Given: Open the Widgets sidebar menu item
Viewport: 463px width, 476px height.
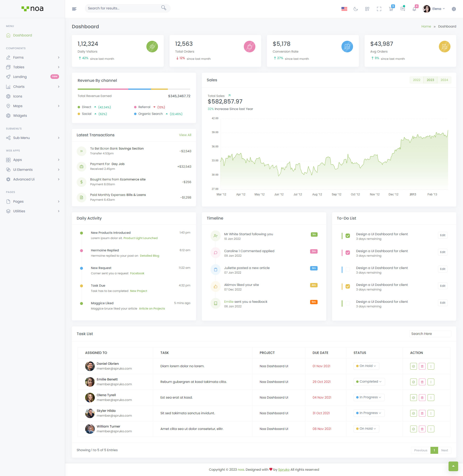Looking at the screenshot, I should tap(20, 116).
